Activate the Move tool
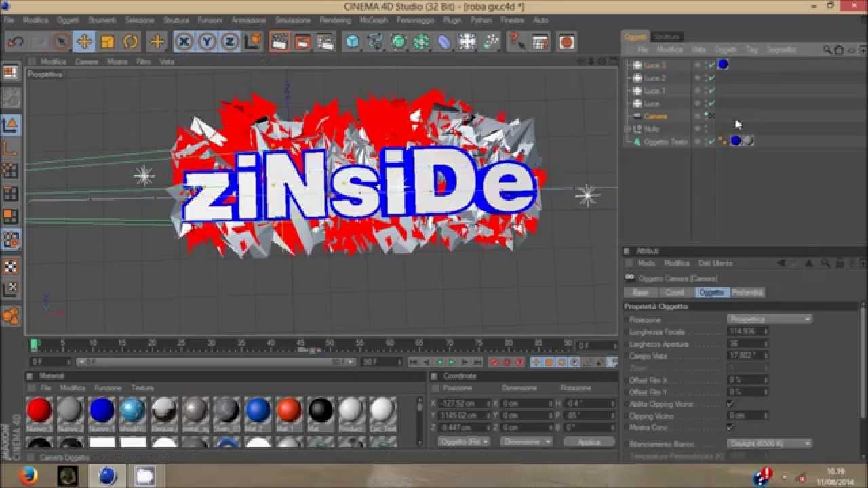Image resolution: width=868 pixels, height=488 pixels. click(84, 42)
